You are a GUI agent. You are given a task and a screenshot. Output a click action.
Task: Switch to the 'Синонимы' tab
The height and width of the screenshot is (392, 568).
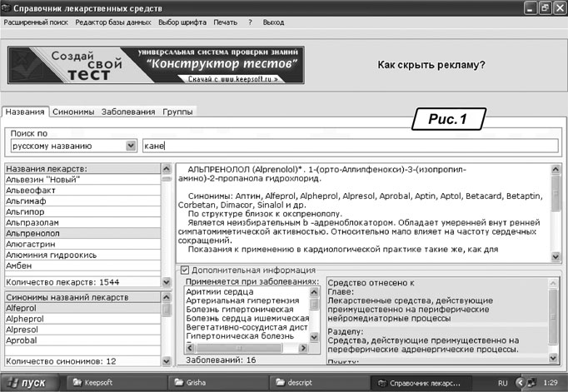(x=73, y=112)
